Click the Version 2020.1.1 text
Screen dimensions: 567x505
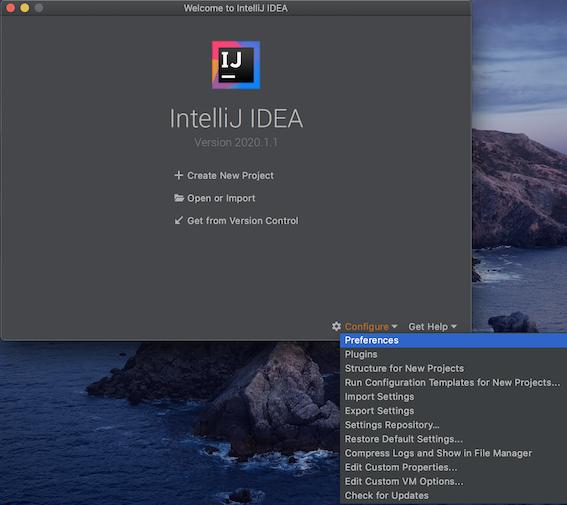coord(236,142)
